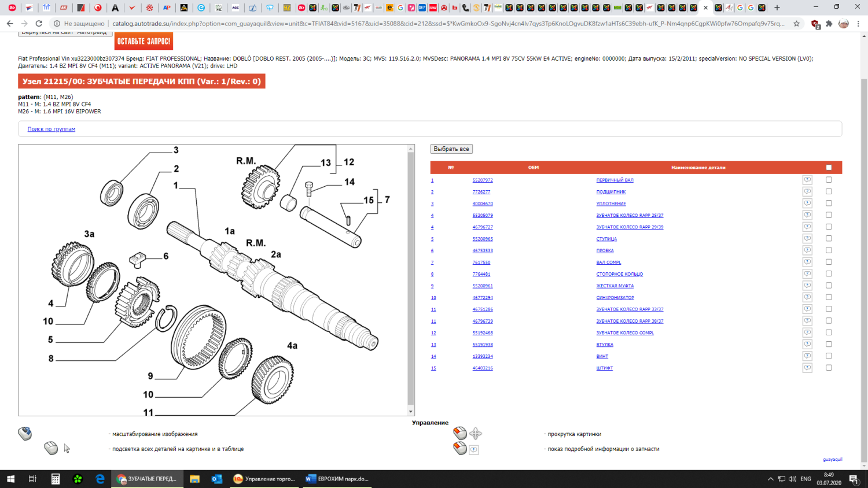868x488 pixels.
Task: Click info icon for СИНХРОНИЗАТОР row
Action: tap(807, 298)
